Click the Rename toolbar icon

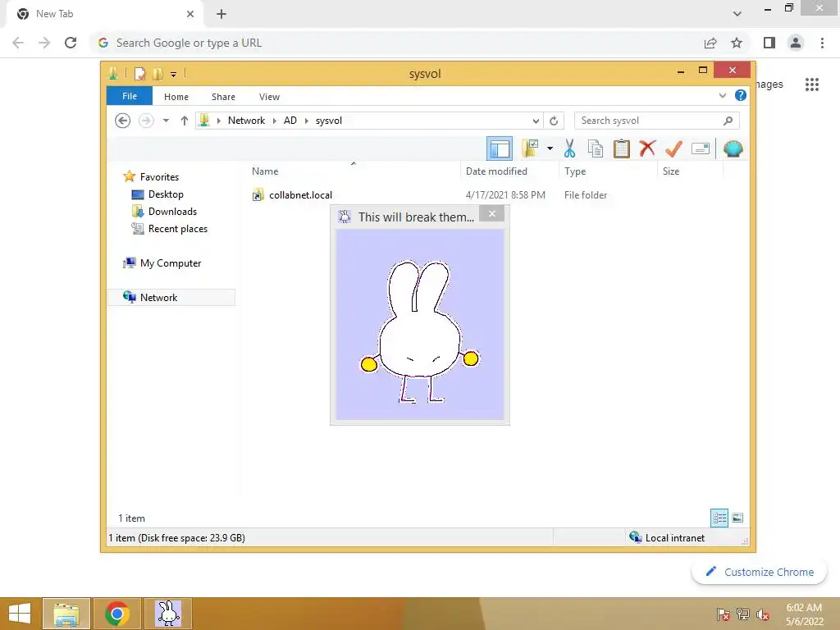coord(701,148)
